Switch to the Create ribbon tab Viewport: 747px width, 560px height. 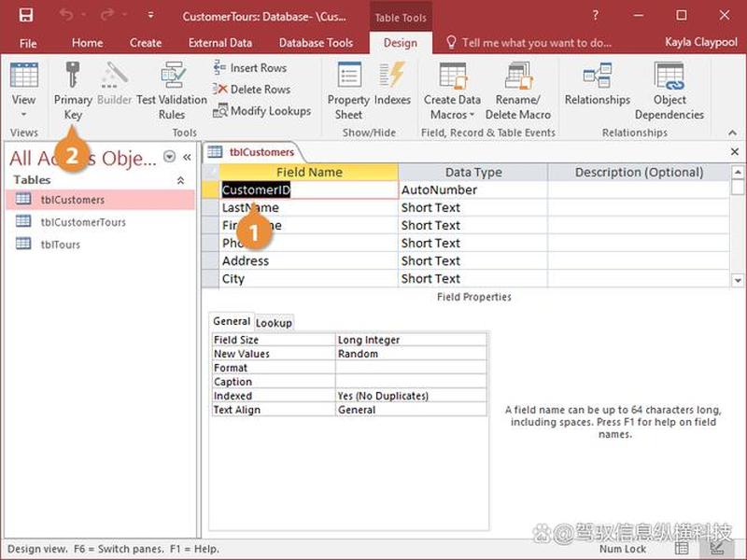[x=146, y=43]
